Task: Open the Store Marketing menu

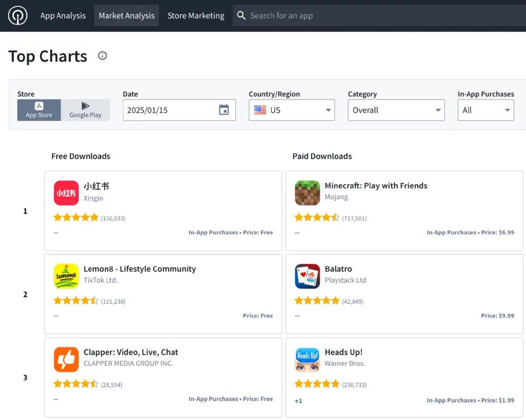Action: (x=196, y=16)
